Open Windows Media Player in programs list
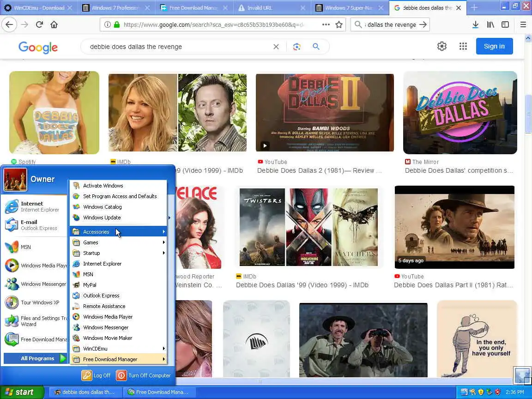This screenshot has width=532, height=399. coord(119,317)
